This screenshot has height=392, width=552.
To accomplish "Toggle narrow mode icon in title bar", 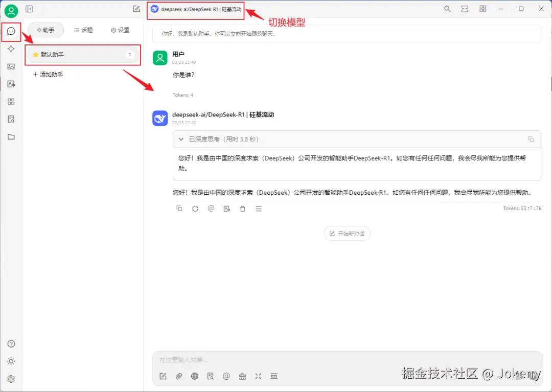I will 465,9.
